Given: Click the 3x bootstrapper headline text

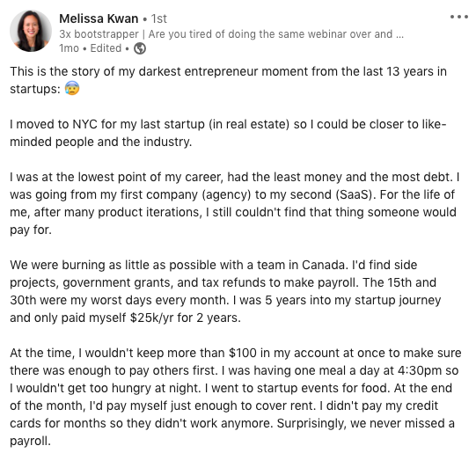Looking at the screenshot, I should click(231, 34).
